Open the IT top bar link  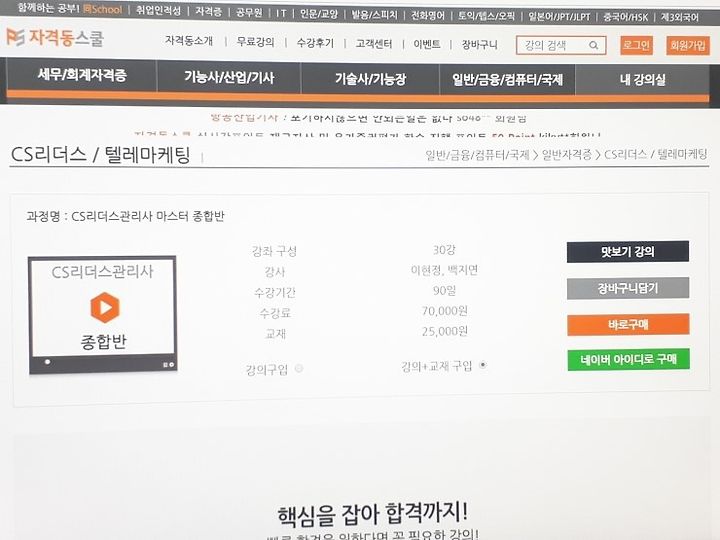coord(281,13)
